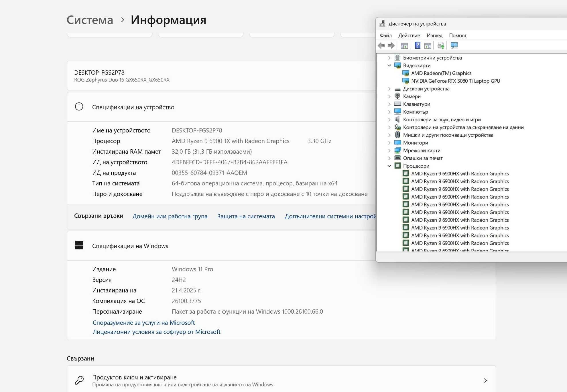Viewport: 567px width, 392px height.
Task: Expand the Камери node
Action: (389, 96)
